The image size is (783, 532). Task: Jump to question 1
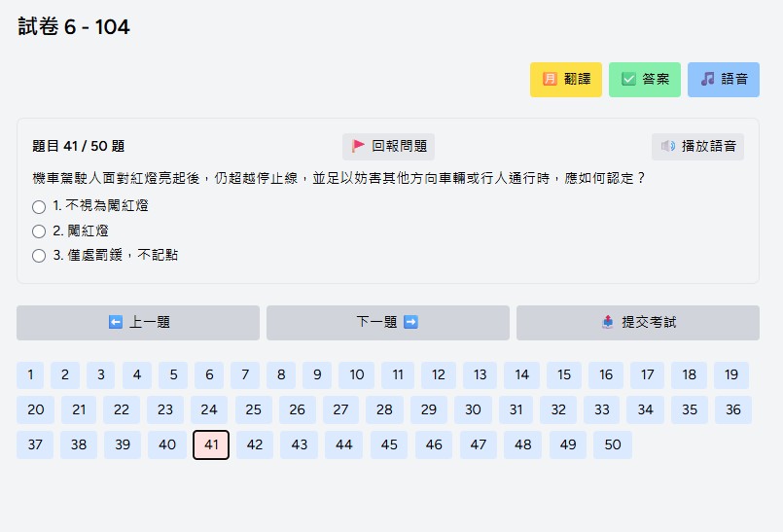click(30, 374)
